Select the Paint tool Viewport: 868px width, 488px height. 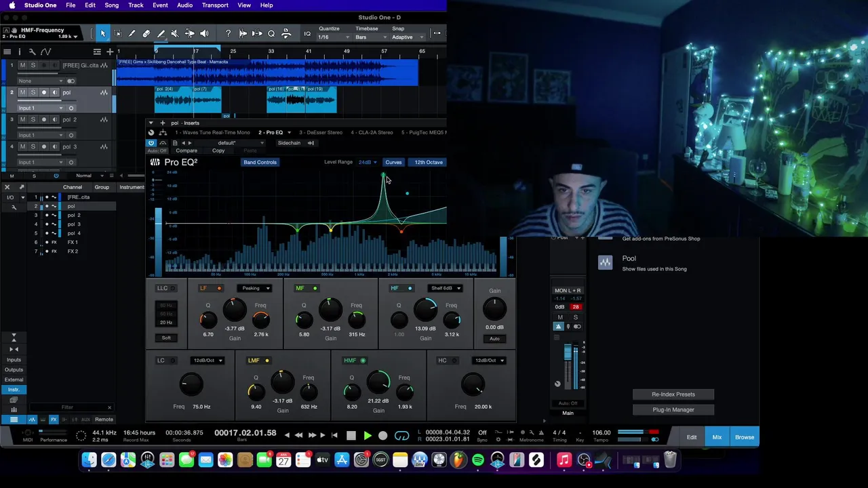pos(161,33)
